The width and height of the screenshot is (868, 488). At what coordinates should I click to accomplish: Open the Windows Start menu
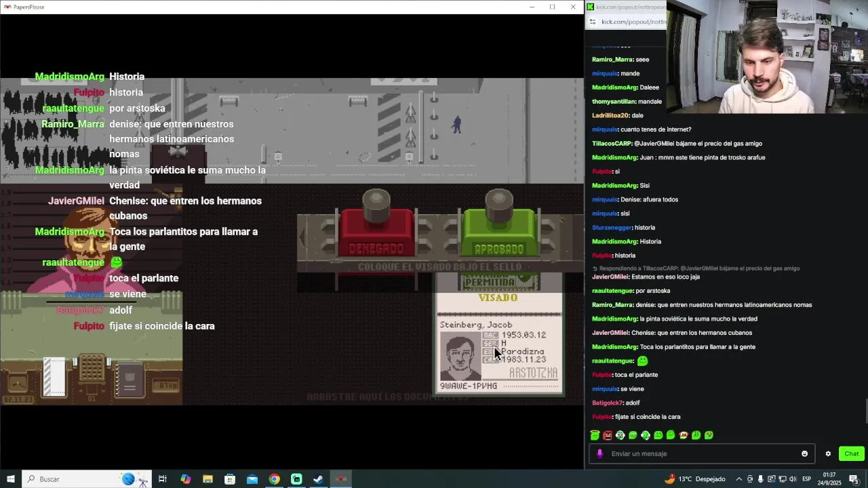point(10,479)
